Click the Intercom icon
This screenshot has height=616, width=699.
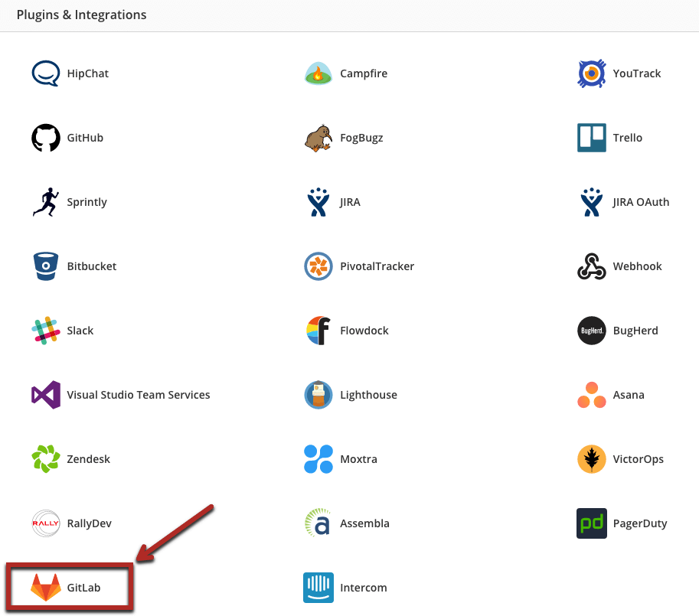pyautogui.click(x=318, y=588)
